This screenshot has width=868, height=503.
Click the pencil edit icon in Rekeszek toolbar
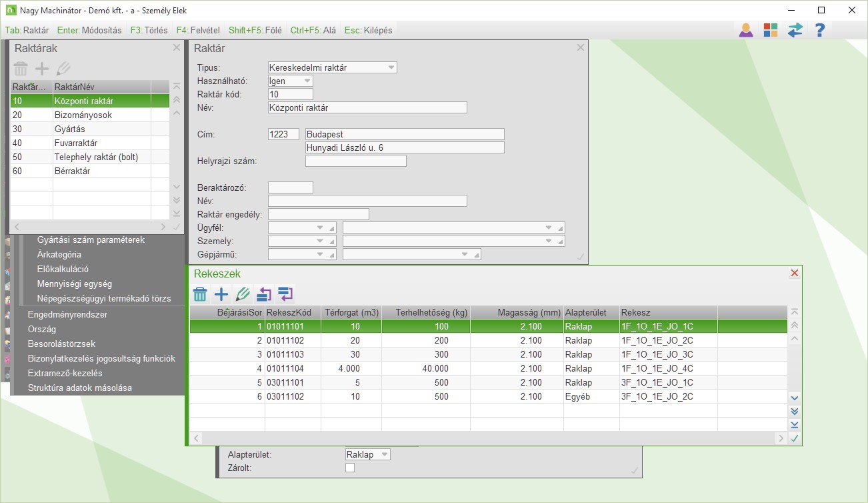point(243,294)
